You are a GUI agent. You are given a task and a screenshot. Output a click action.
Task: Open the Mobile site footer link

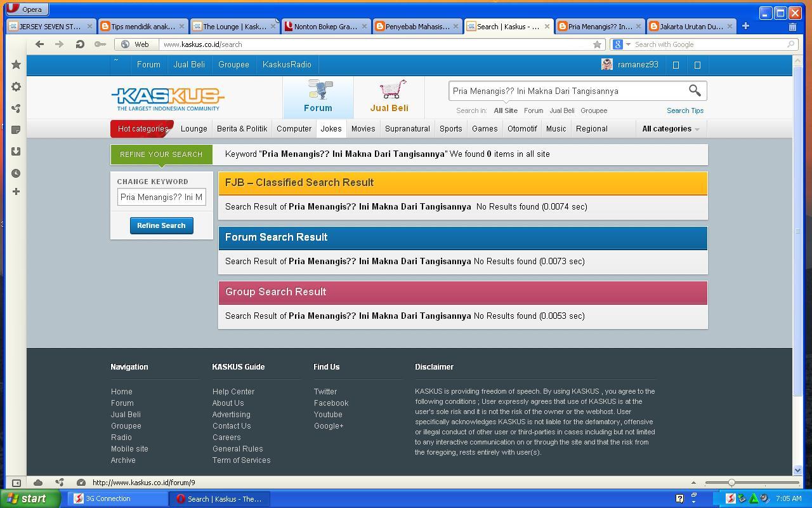(129, 449)
